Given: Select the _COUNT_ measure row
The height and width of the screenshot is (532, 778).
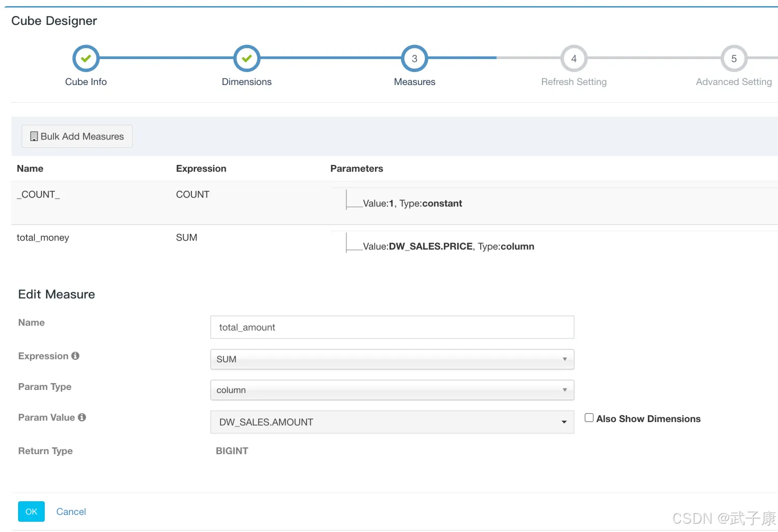Looking at the screenshot, I should (38, 195).
